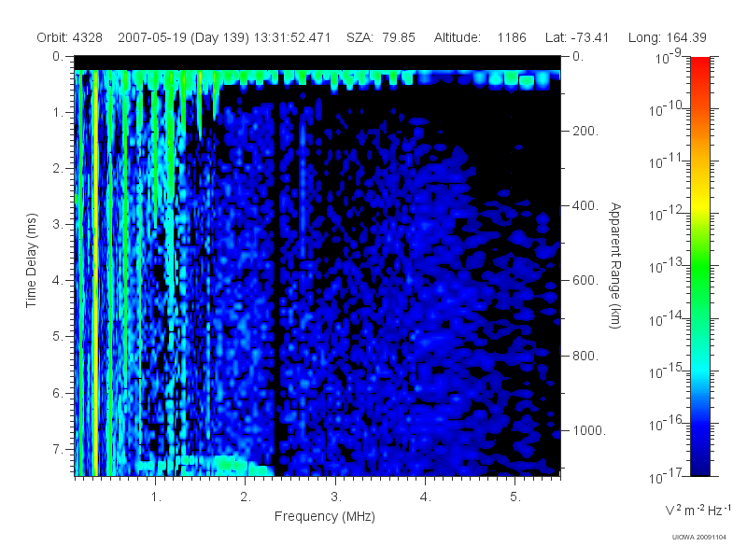The width and height of the screenshot is (747, 560).
Task: Click the '2.' tick on Frequency axis
Action: pos(246,497)
